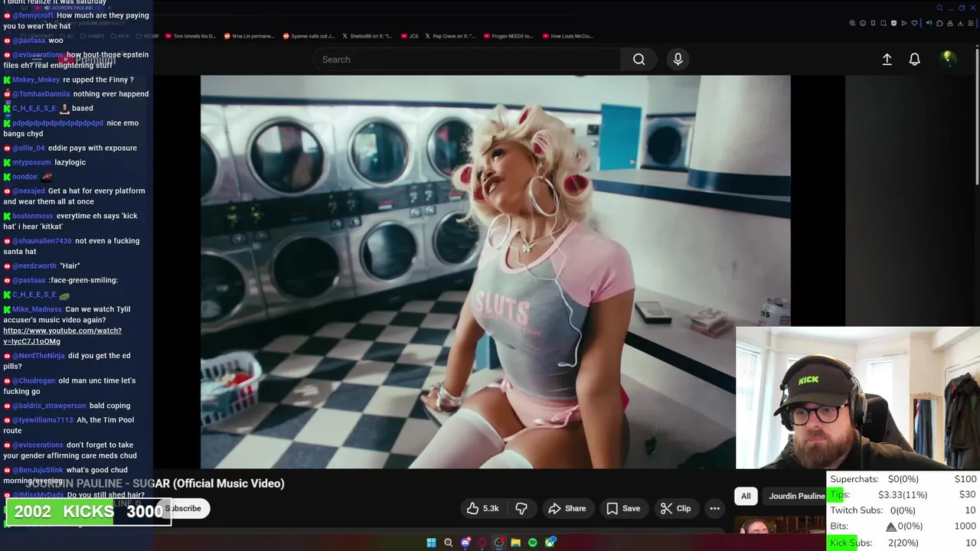Image resolution: width=980 pixels, height=551 pixels.
Task: Select the Jourdin Pauline filter chip
Action: pos(797,496)
